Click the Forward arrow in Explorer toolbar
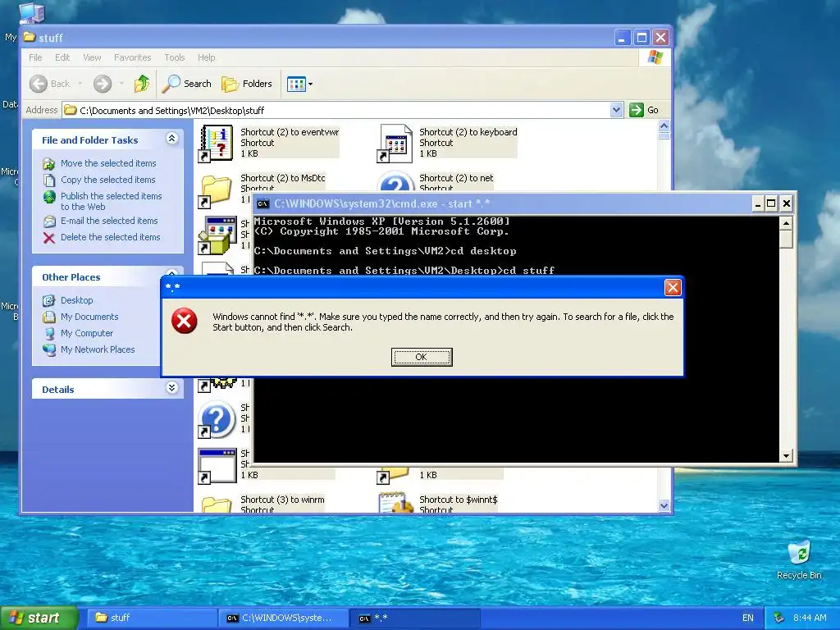This screenshot has width=840, height=630. pos(103,84)
